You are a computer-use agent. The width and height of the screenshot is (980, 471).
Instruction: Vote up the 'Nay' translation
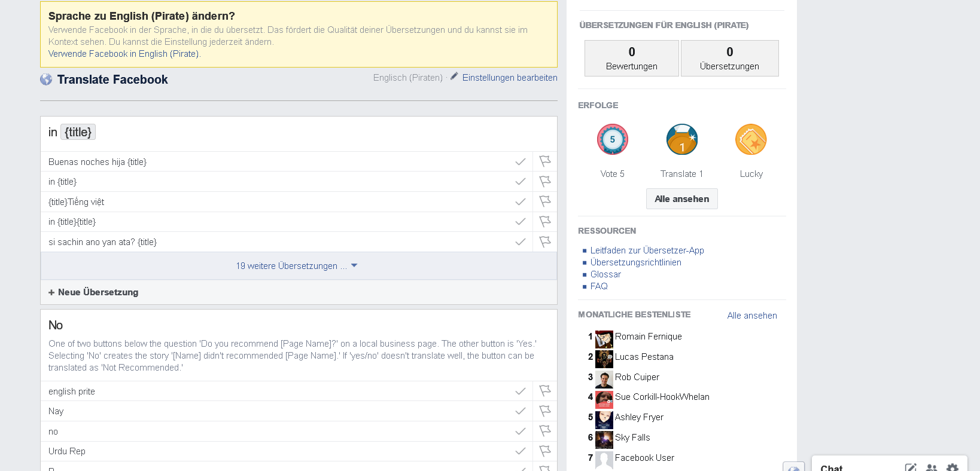[x=521, y=411]
